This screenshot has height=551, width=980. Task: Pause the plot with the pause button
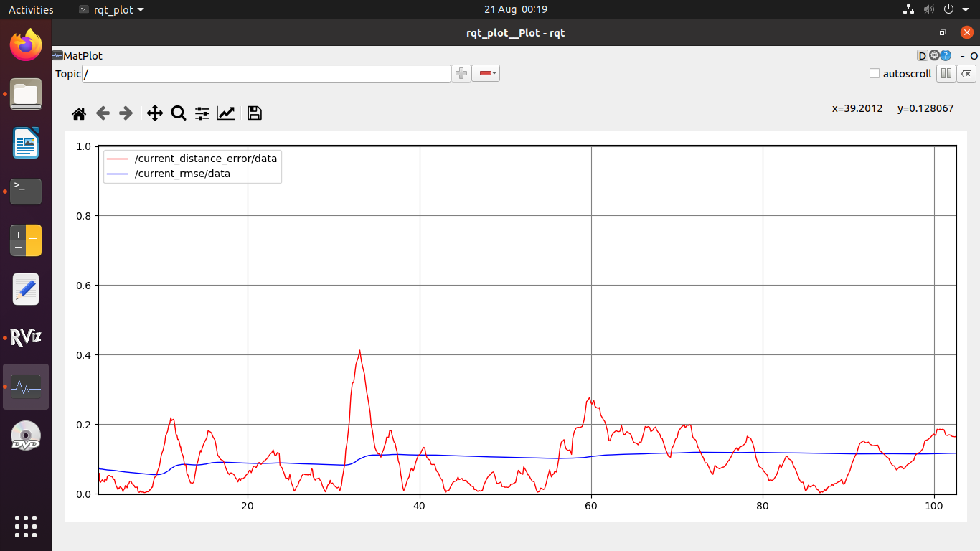pos(946,73)
